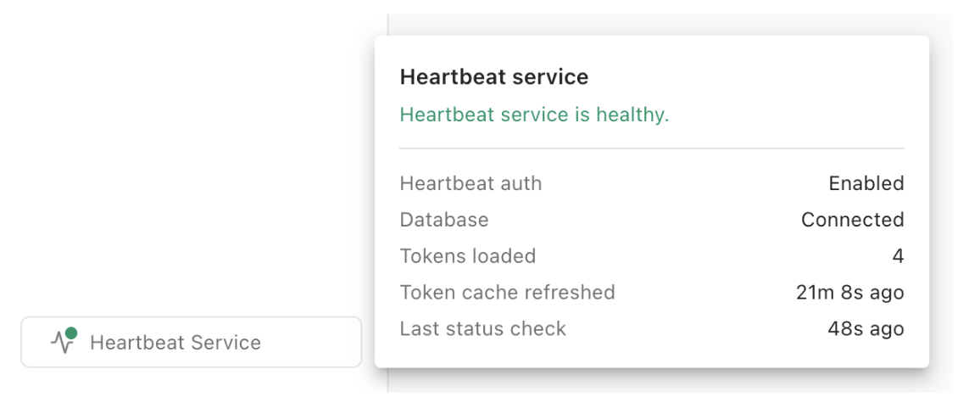Click the Tokens loaded label

click(468, 256)
